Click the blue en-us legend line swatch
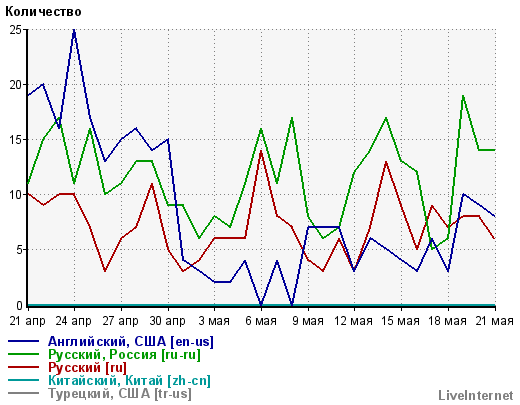 click(23, 341)
